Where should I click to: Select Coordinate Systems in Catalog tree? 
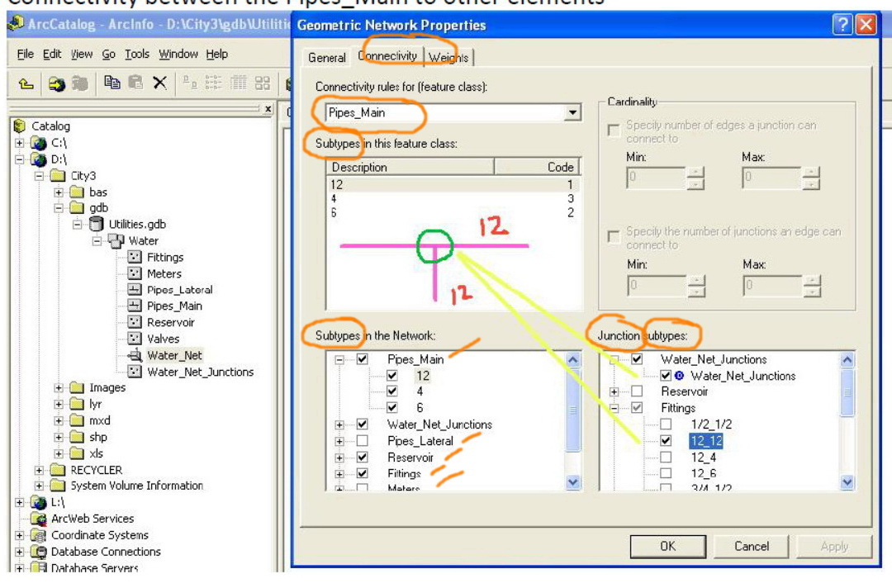click(x=100, y=535)
